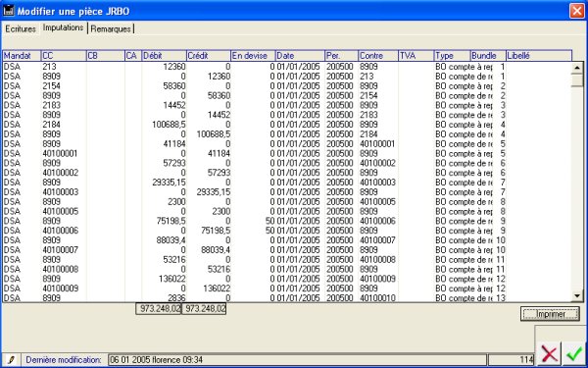
Task: Switch to the Ecritures tab
Action: click(21, 28)
